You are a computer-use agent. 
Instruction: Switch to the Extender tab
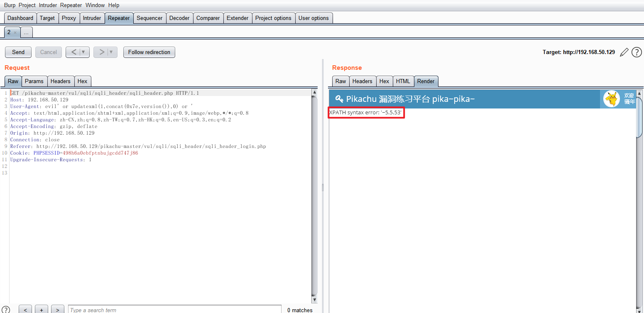click(x=238, y=18)
